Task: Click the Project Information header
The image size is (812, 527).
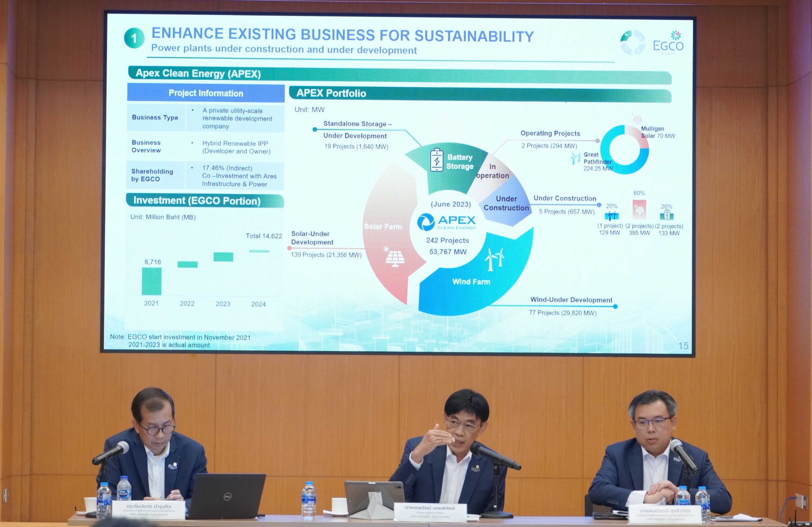Action: click(x=206, y=93)
